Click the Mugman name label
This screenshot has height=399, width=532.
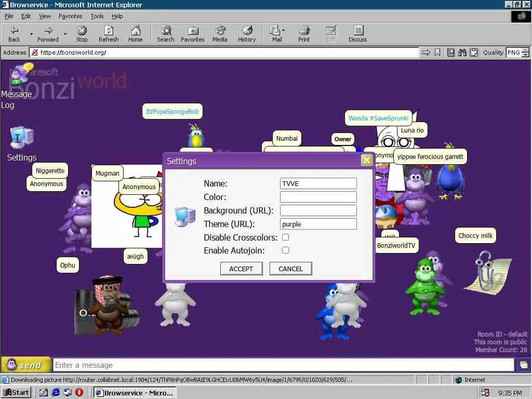point(107,174)
